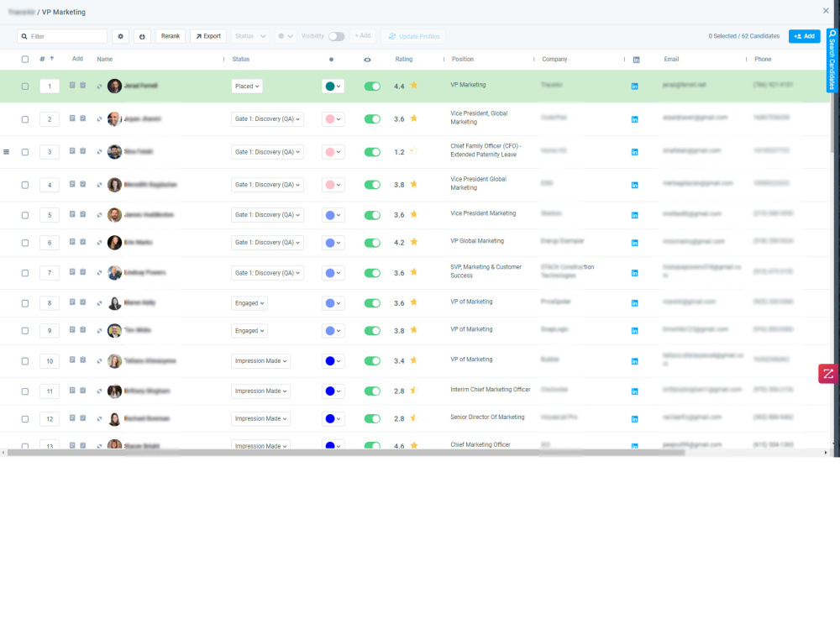Check the checkbox for row 1
840x630 pixels.
click(x=25, y=87)
